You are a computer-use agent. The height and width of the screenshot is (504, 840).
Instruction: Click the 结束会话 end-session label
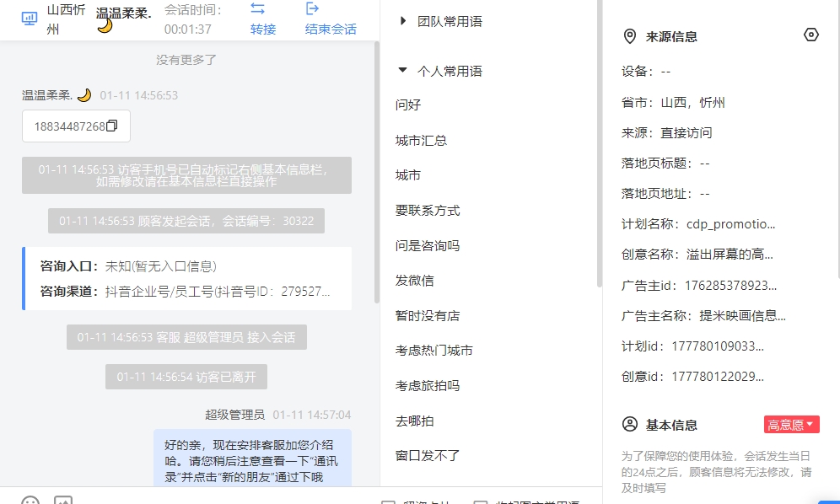click(x=331, y=29)
